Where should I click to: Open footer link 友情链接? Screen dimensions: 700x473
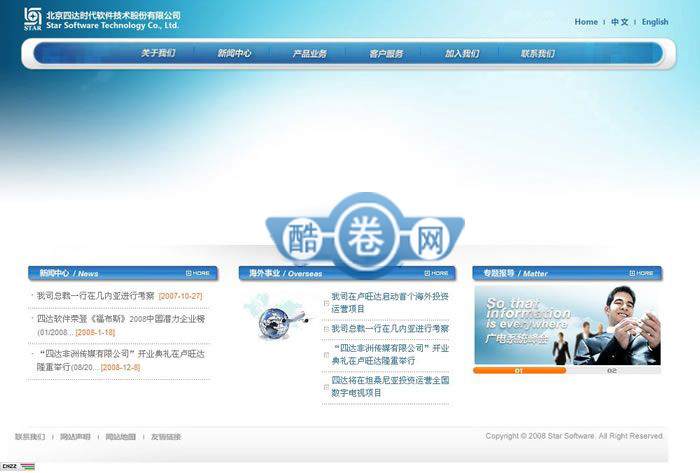pos(166,437)
